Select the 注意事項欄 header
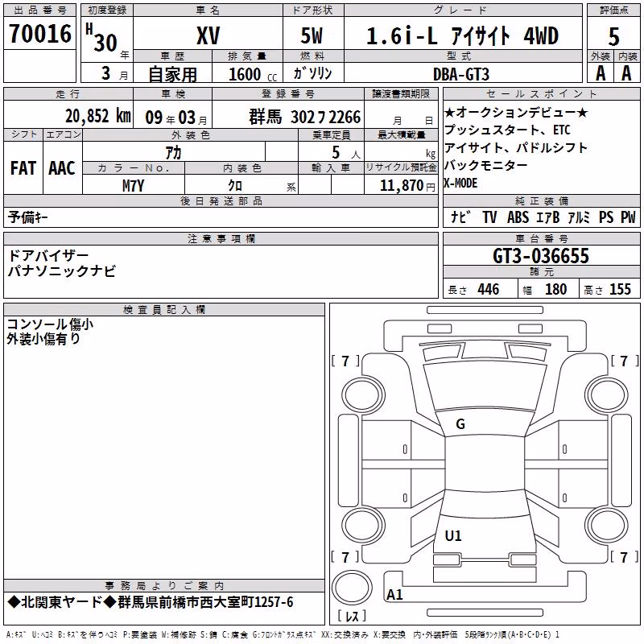The height and width of the screenshot is (644, 644). coord(221,238)
